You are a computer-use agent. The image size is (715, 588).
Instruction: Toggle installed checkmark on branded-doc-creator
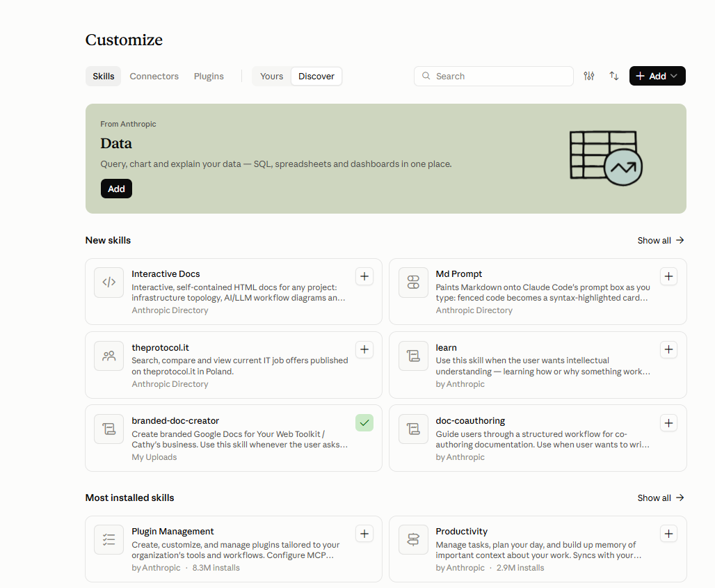click(x=364, y=423)
